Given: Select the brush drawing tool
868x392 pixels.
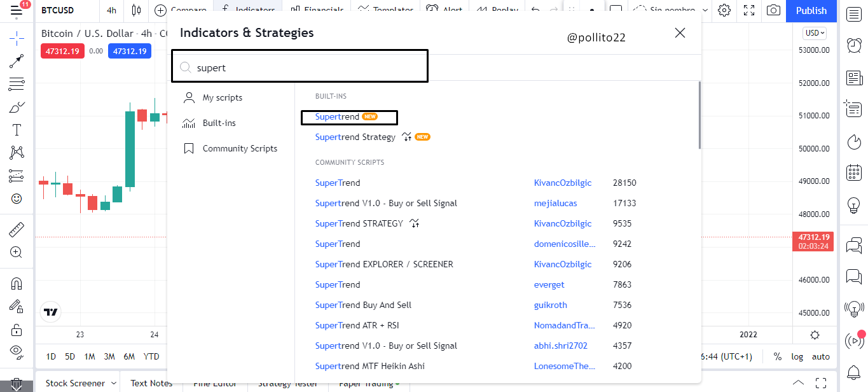Looking at the screenshot, I should tap(17, 107).
